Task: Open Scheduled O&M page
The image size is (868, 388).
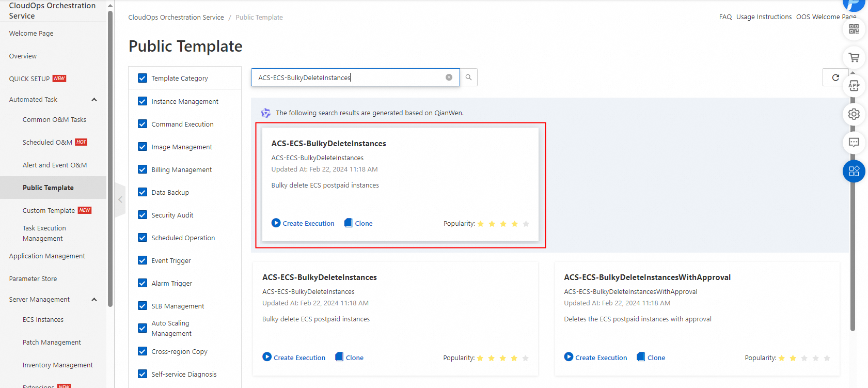Action: click(48, 143)
